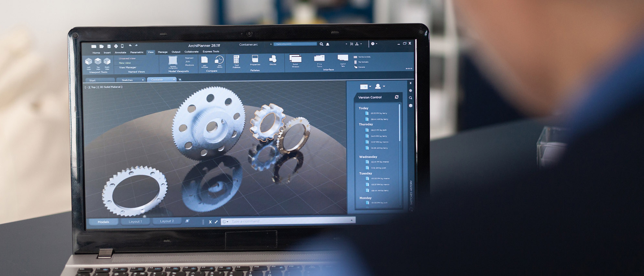
Task: Open settings gear on the side strip
Action: tap(410, 91)
